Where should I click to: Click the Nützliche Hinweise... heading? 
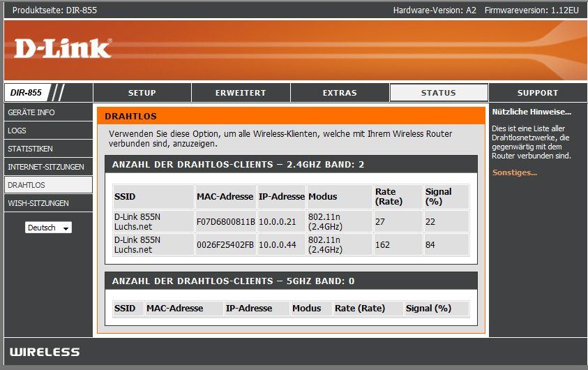click(x=532, y=112)
